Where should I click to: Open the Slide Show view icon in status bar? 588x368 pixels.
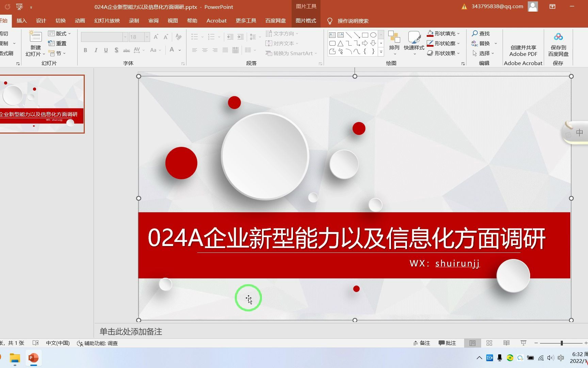point(523,343)
